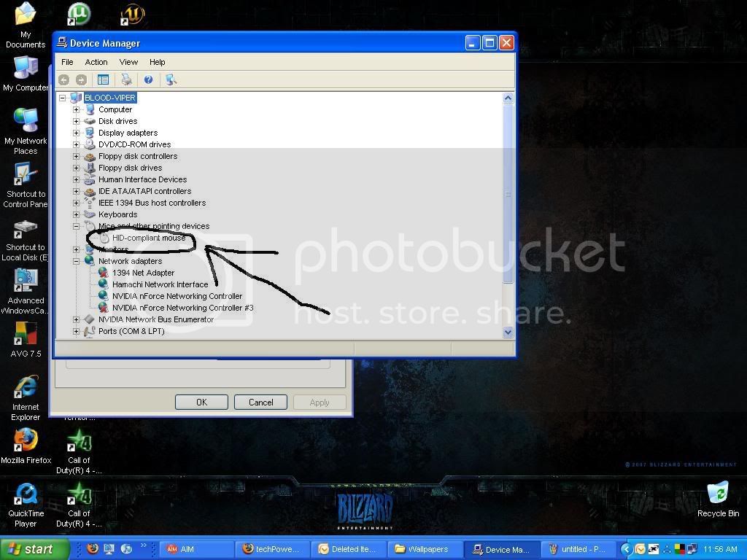Open My Computer desktop icon

coord(26,74)
